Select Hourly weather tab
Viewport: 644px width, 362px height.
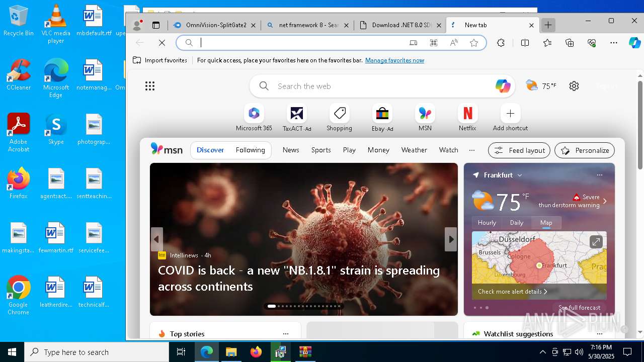click(487, 223)
